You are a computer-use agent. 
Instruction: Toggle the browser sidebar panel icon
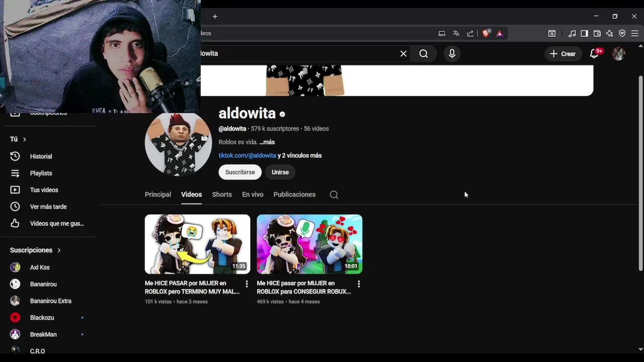(x=584, y=34)
